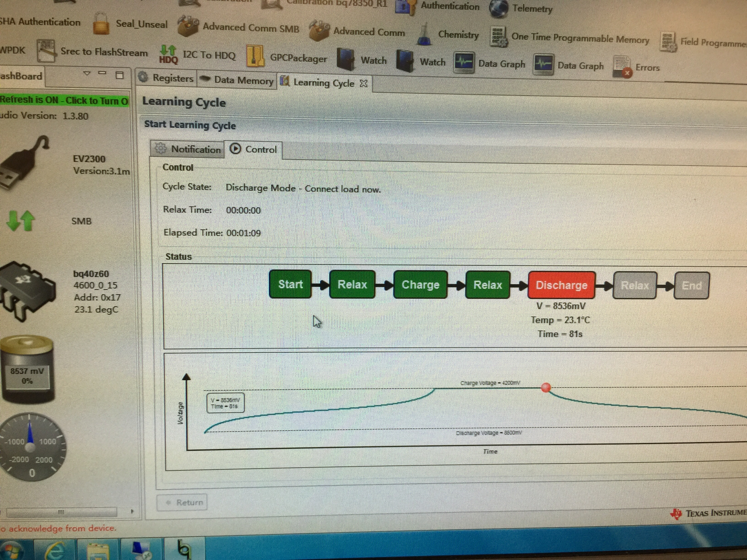Click the SHA Authentication toolbar item
This screenshot has height=560, width=747.
(40, 22)
